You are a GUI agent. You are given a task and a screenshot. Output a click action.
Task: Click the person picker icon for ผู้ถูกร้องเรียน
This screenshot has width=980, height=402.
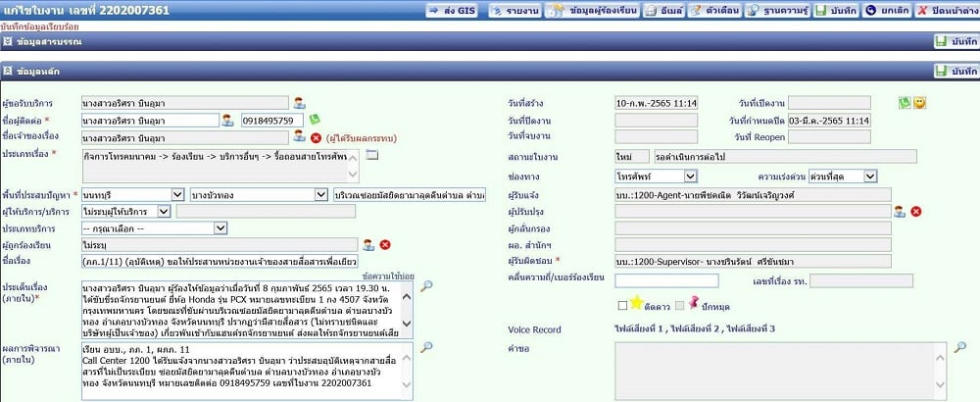(x=368, y=244)
